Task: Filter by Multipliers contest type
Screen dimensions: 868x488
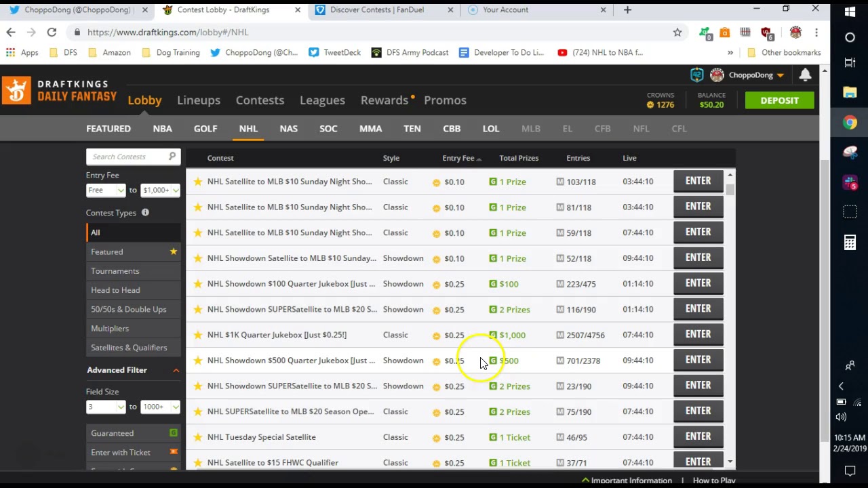Action: point(134,329)
